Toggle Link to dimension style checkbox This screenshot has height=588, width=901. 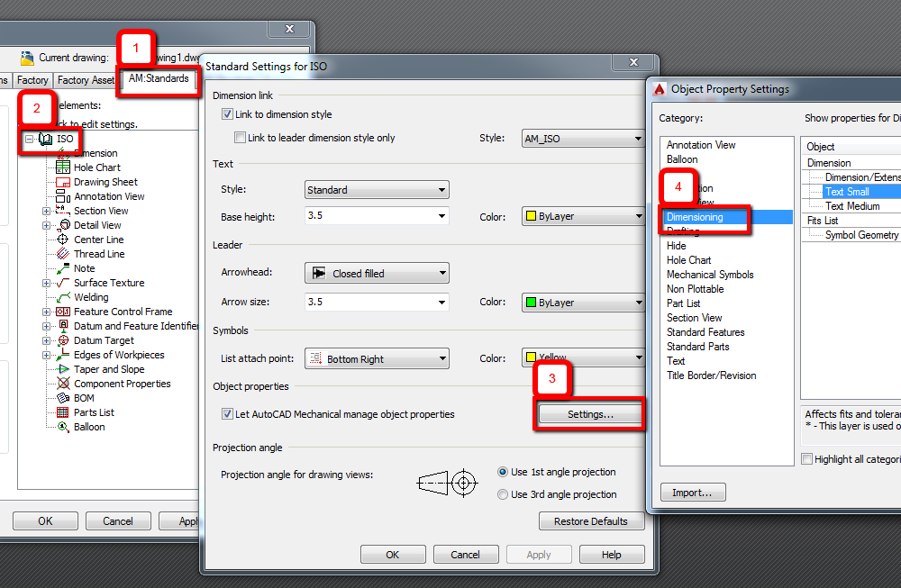pos(227,114)
